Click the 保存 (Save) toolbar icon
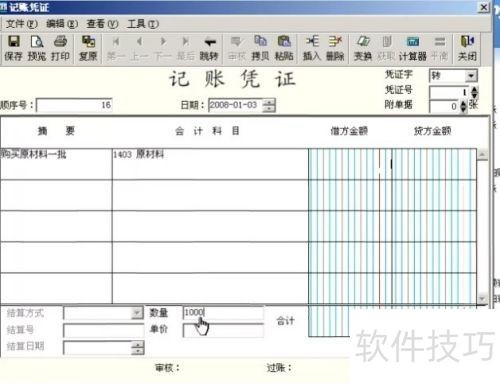The height and width of the screenshot is (383, 500). 13,48
